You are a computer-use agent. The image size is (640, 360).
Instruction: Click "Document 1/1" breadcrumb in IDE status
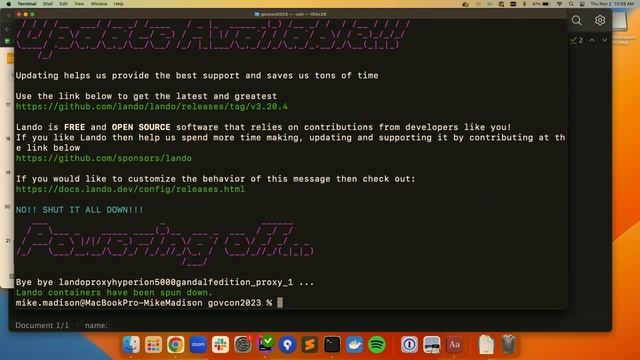[x=42, y=325]
